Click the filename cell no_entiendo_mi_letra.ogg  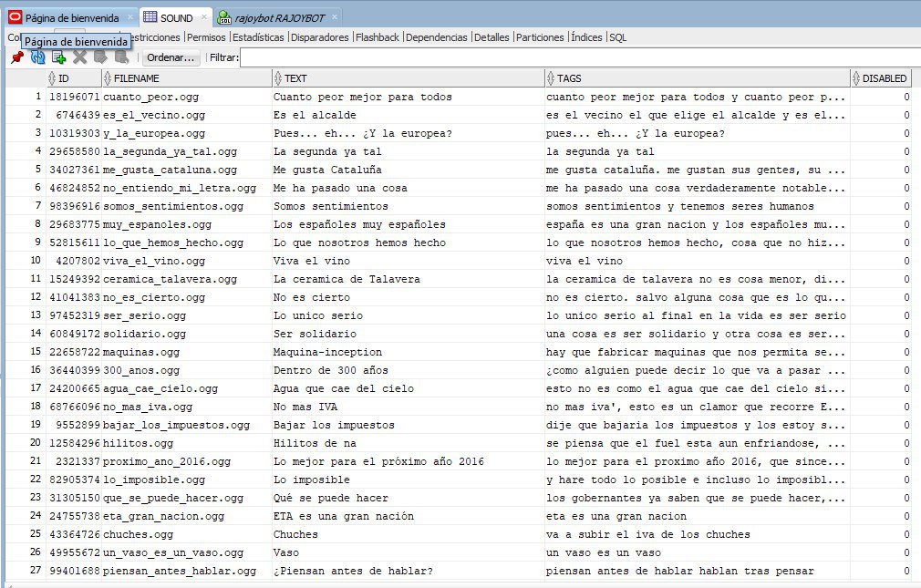click(187, 188)
